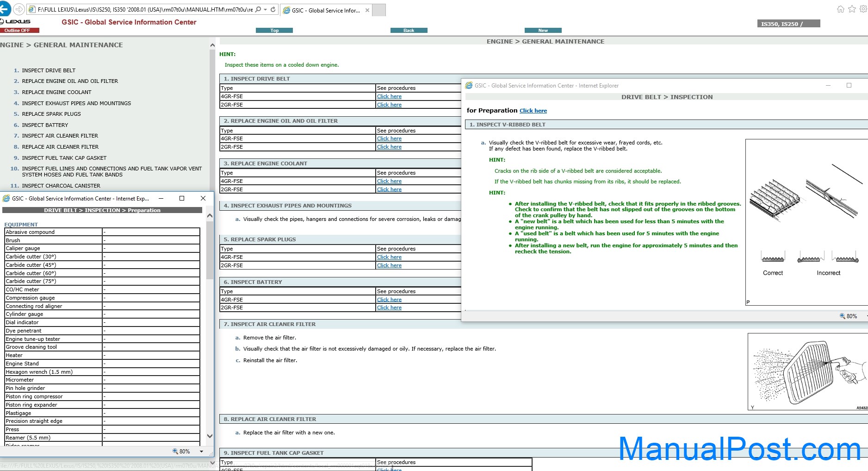The height and width of the screenshot is (471, 868).
Task: Click the Compression gauge equipment row
Action: [x=102, y=298]
